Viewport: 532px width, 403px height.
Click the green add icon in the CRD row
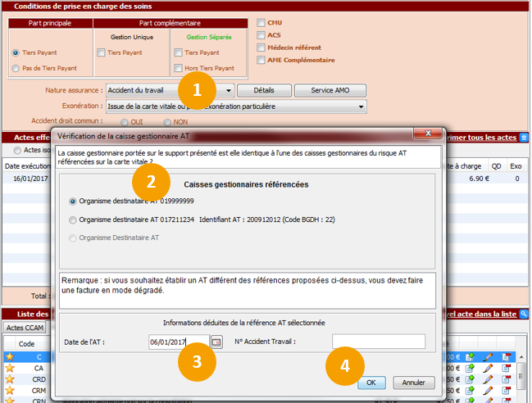470,380
